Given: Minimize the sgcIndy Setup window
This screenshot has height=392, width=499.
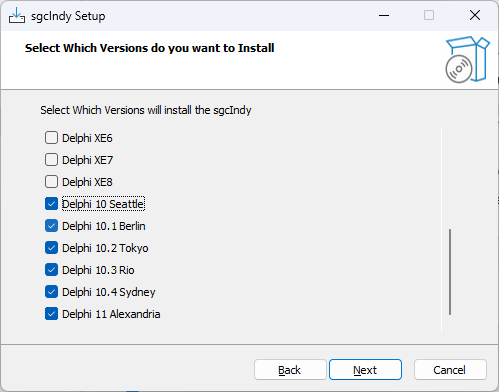Looking at the screenshot, I should click(384, 15).
